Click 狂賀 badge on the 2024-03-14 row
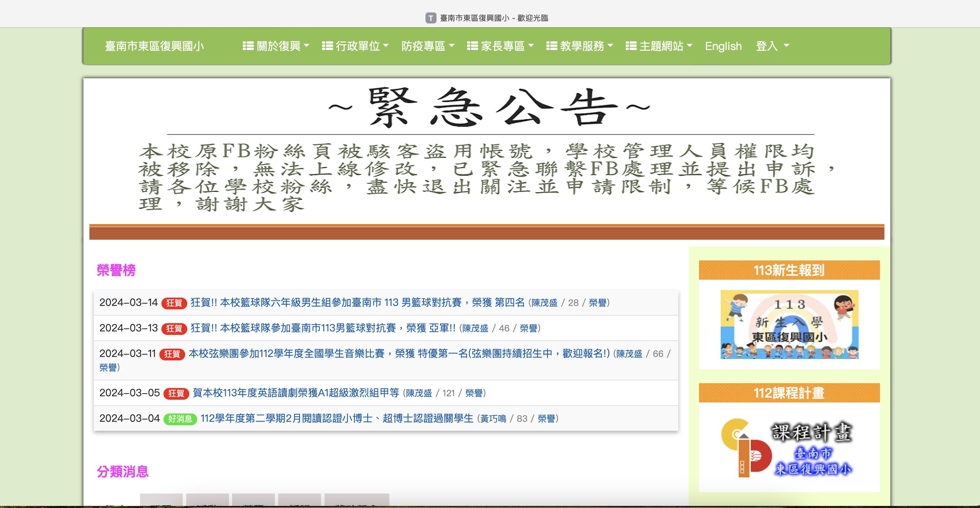The height and width of the screenshot is (508, 980). (x=174, y=303)
